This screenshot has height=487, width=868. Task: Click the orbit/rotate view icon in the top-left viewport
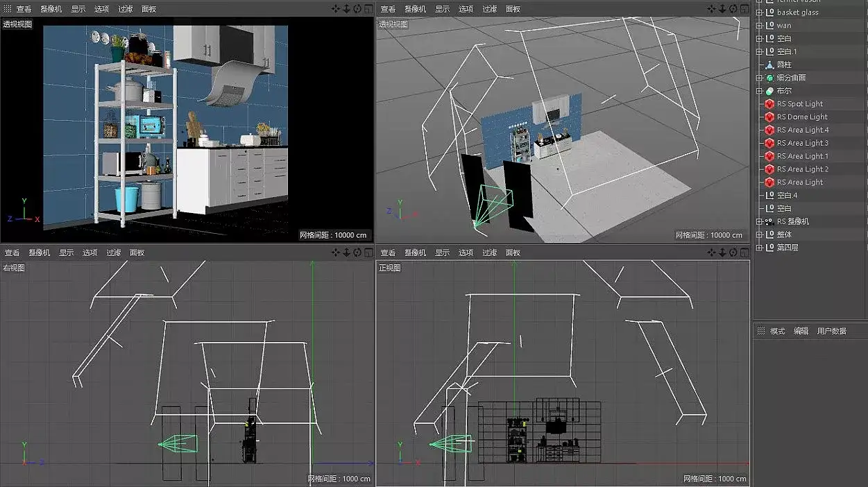[x=357, y=9]
